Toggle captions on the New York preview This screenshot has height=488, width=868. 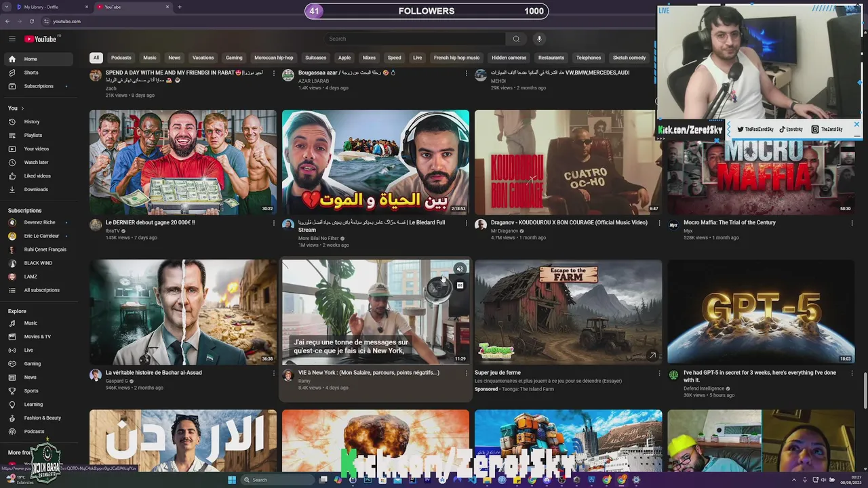(x=460, y=285)
